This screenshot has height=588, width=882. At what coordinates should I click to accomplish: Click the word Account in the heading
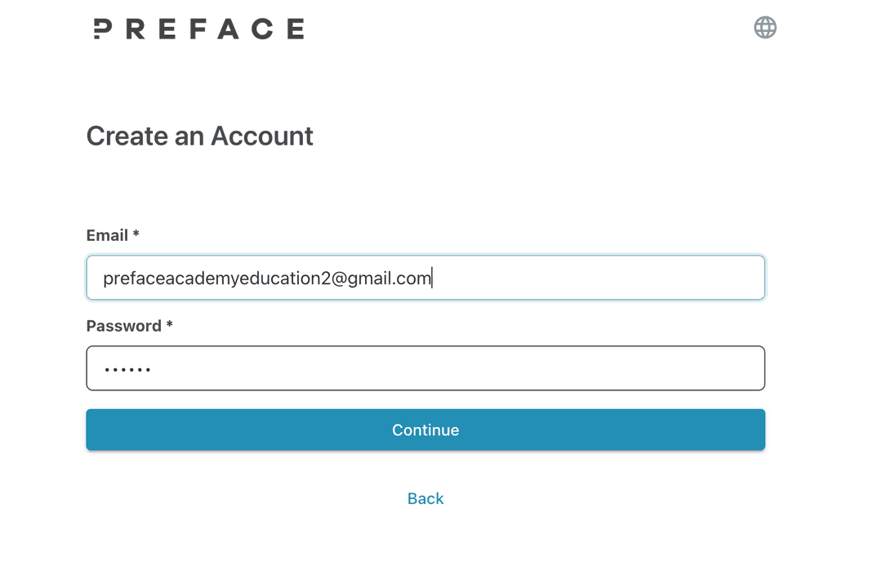[x=261, y=136]
